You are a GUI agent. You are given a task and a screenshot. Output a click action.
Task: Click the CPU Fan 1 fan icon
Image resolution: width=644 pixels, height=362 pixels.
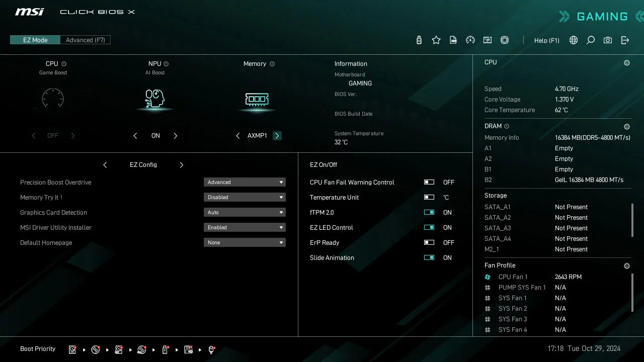(x=488, y=277)
